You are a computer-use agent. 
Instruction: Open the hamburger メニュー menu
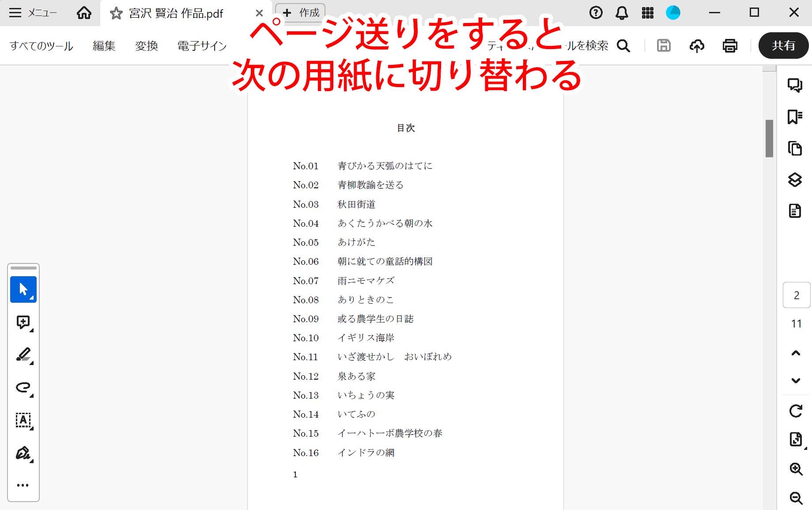(33, 13)
